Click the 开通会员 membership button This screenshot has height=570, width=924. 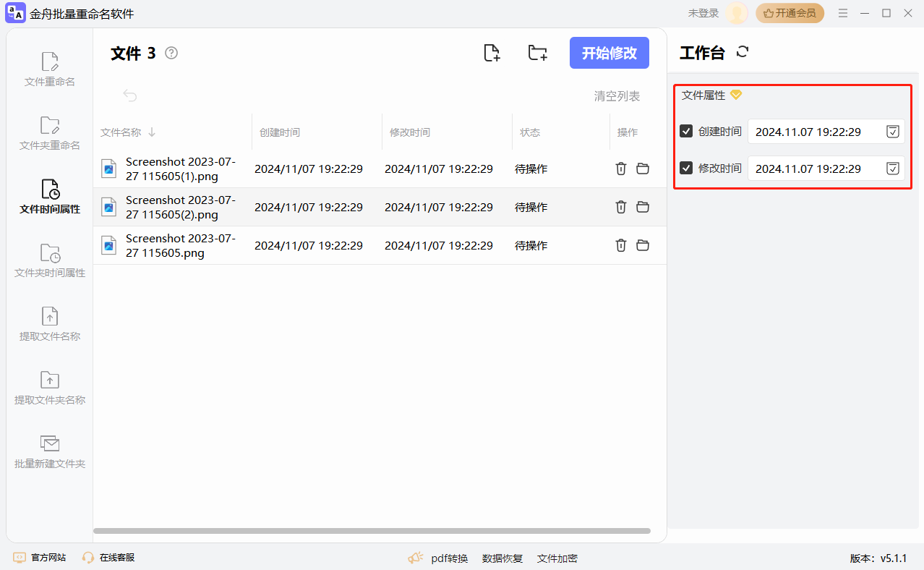tap(790, 13)
